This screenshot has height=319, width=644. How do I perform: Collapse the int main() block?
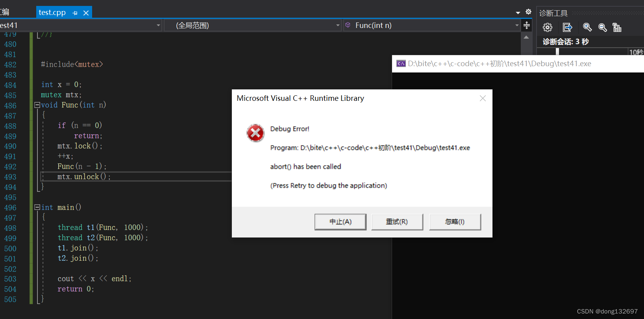tap(37, 207)
